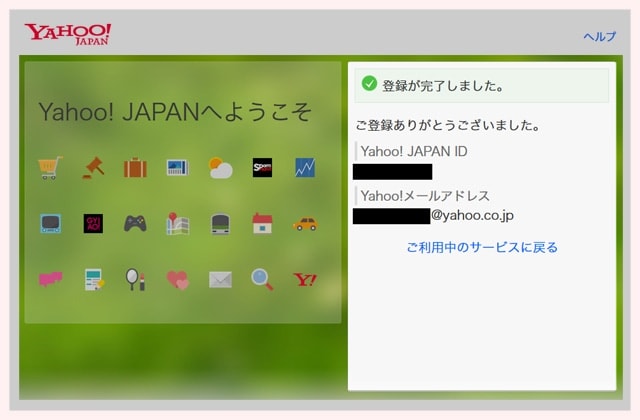Image resolution: width=640 pixels, height=420 pixels.
Task: Open the house real estate icon
Action: (x=262, y=223)
